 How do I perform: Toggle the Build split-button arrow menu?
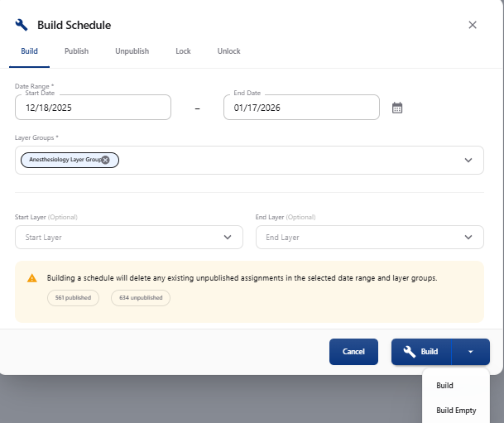click(470, 352)
